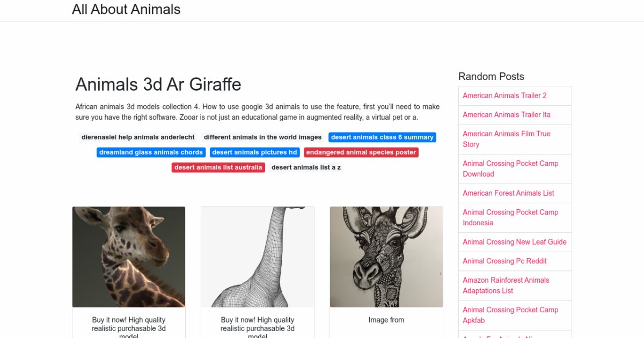644x338 pixels.
Task: Click the 'dierenasiel help animals anderlecht' tag
Action: (x=138, y=137)
